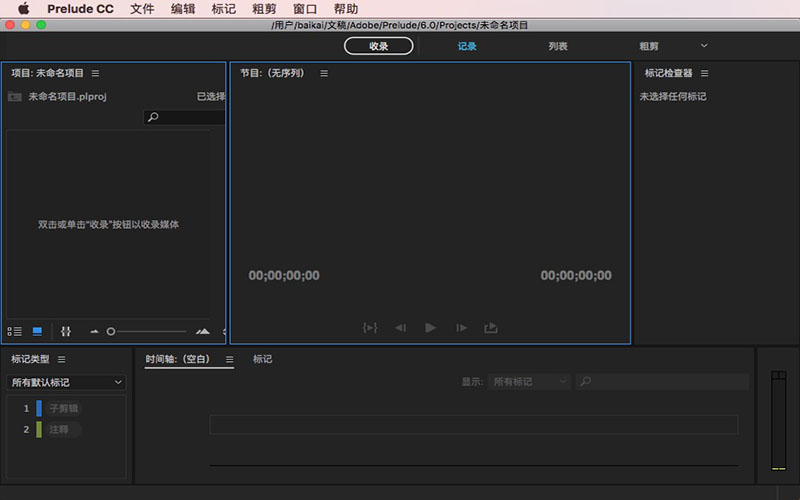
Task: Open the 文件 menu
Action: coord(142,9)
